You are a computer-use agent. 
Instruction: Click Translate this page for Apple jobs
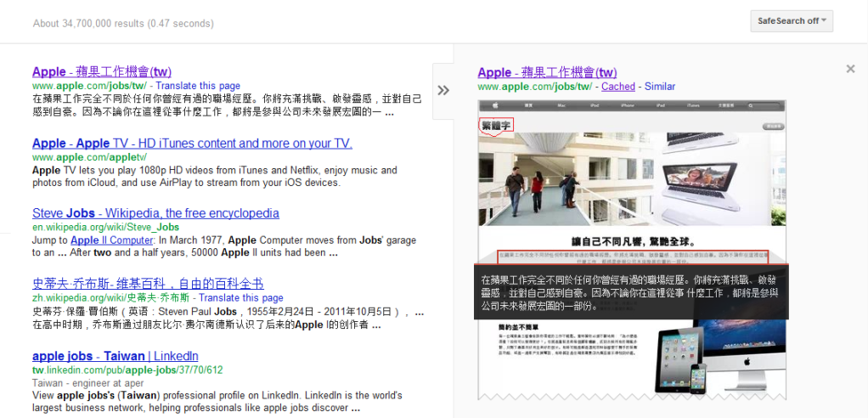[x=198, y=86]
